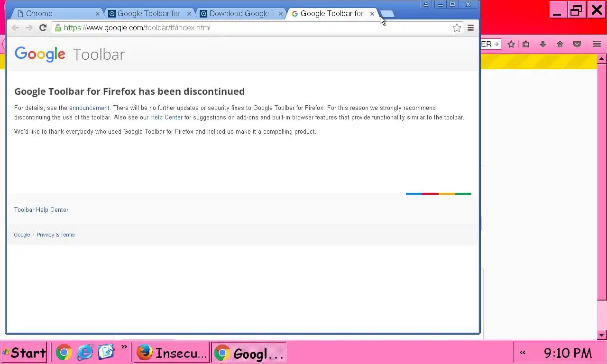The width and height of the screenshot is (607, 364).
Task: Switch to second tab 'Google Toolbar for'
Action: click(148, 14)
